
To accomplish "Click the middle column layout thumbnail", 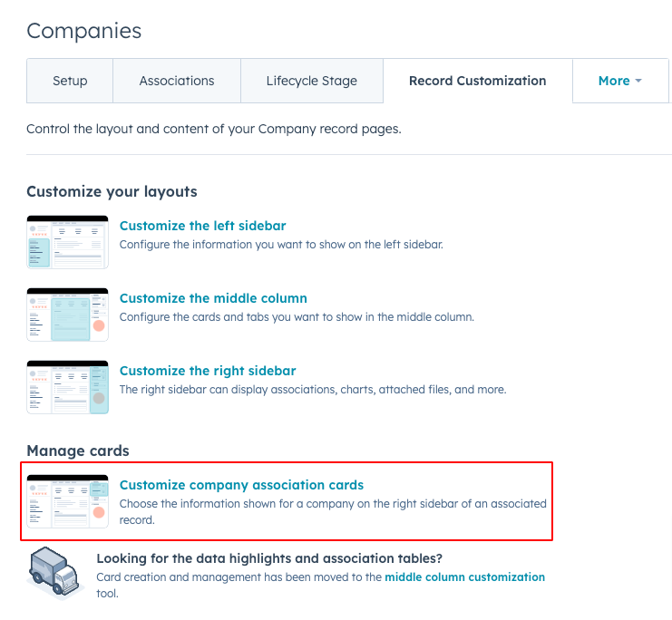I will coord(68,315).
